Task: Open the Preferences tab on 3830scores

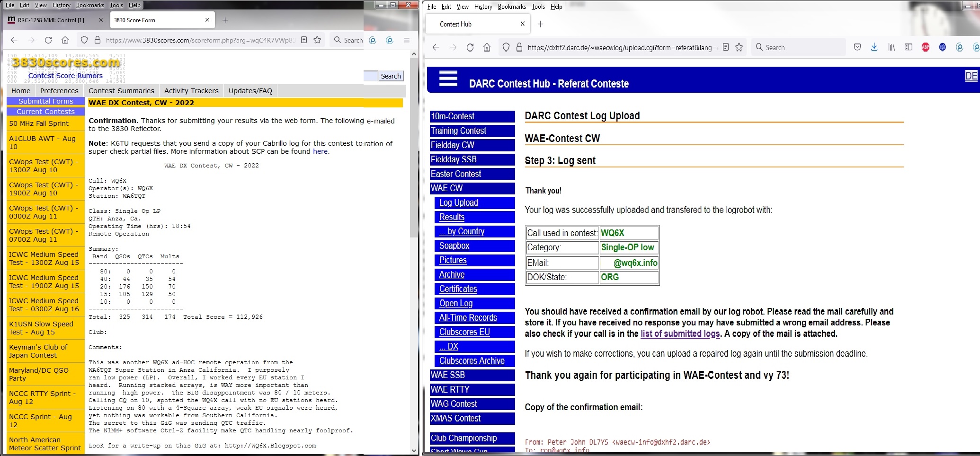Action: point(59,91)
